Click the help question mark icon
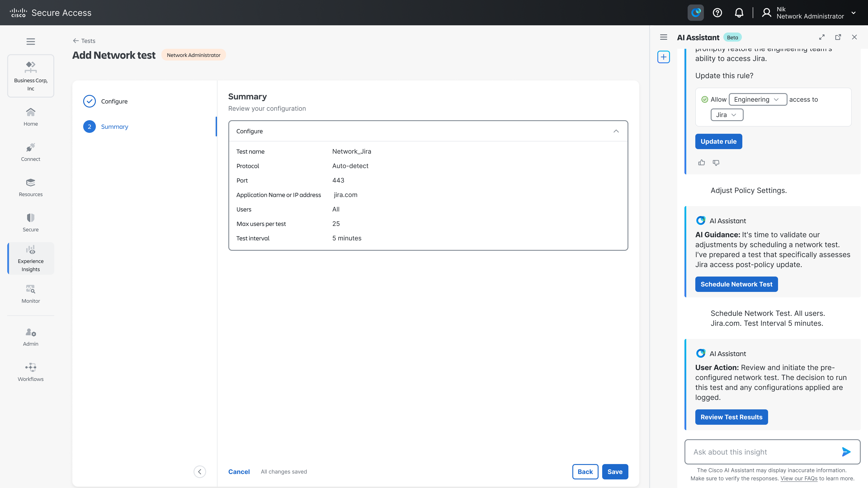Image resolution: width=868 pixels, height=488 pixels. [717, 13]
